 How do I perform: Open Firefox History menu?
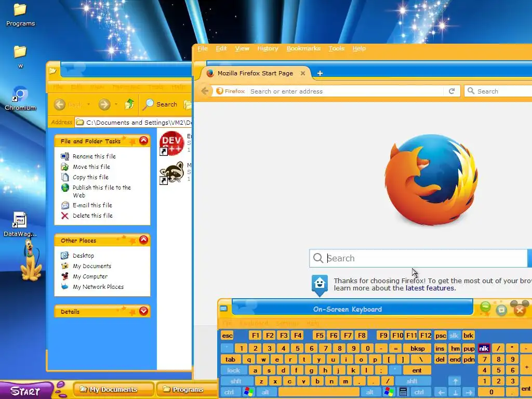(268, 48)
